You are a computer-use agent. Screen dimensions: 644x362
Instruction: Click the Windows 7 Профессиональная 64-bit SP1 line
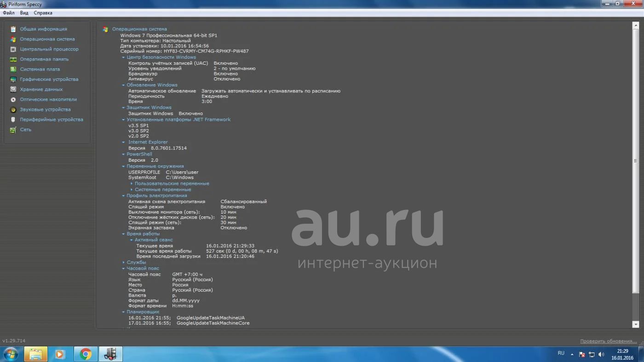(169, 35)
